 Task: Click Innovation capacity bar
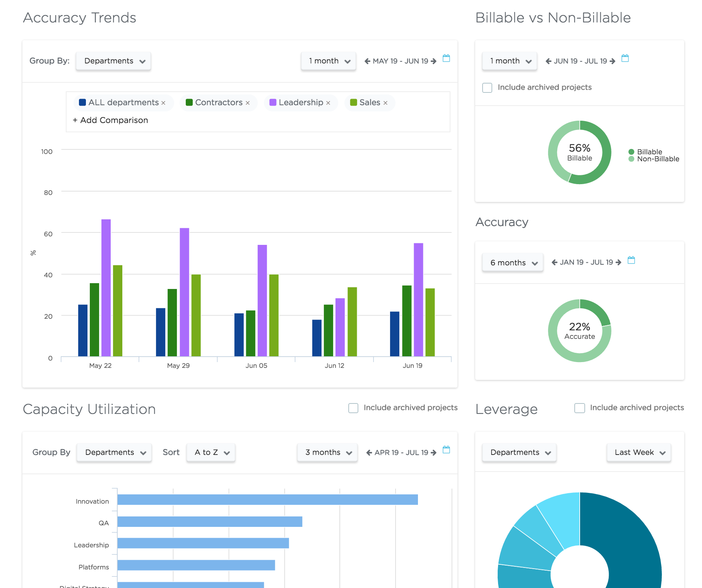[268, 500]
